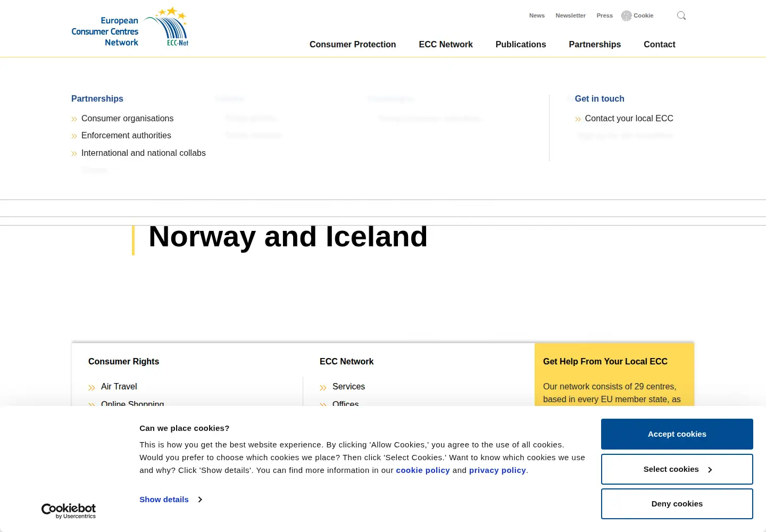766x532 pixels.
Task: Open the ECC-Net logo homepage link
Action: pyautogui.click(x=130, y=27)
